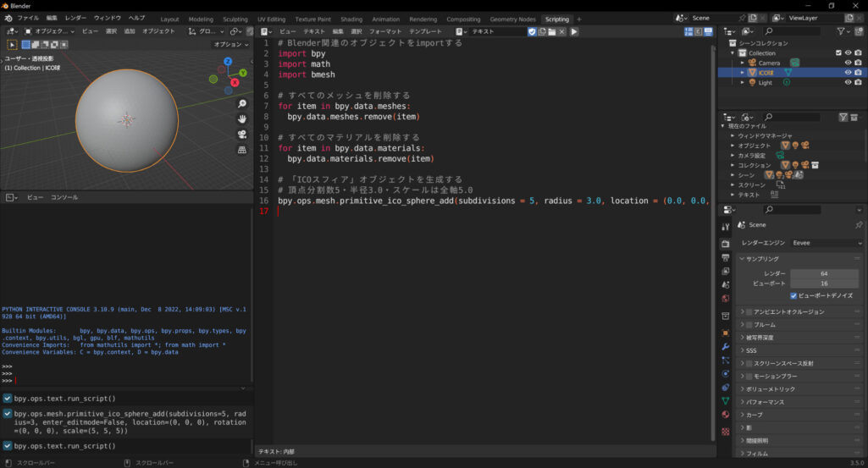Switch to Geometry Nodes workspace tab

click(512, 19)
